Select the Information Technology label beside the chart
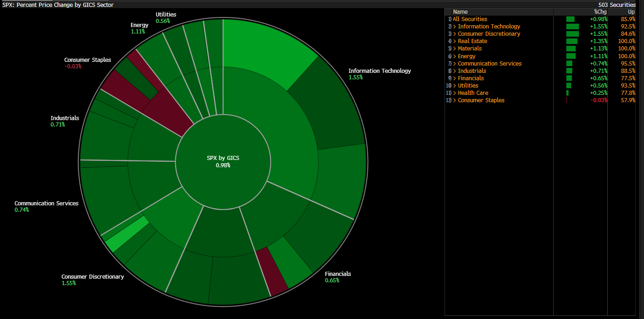 click(x=379, y=71)
